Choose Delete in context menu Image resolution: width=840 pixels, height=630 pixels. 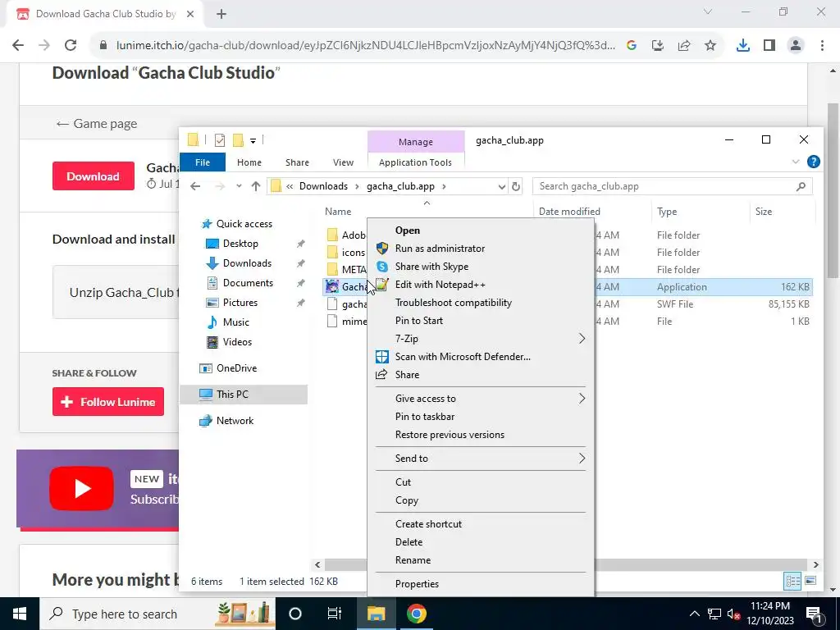click(409, 542)
